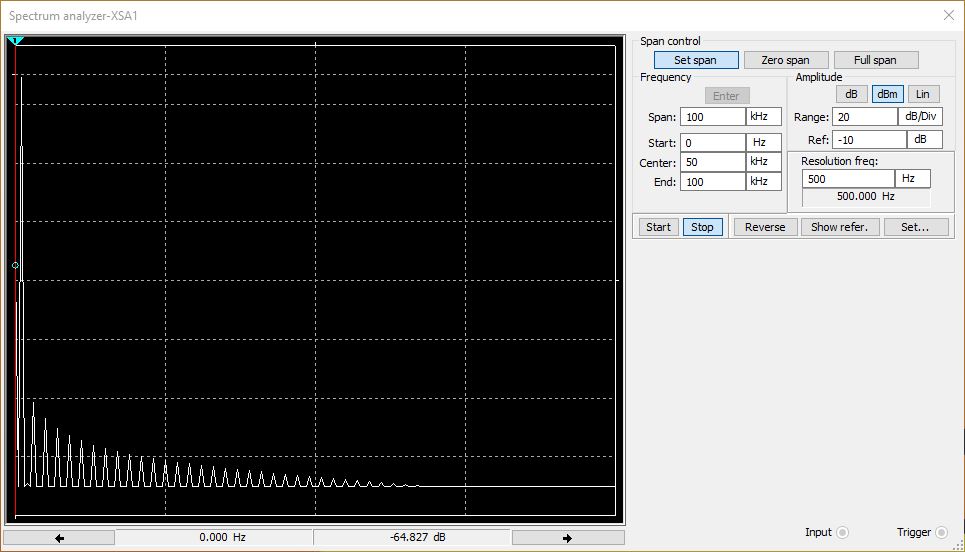Click the cursor circle handle on trace
This screenshot has width=965, height=552.
coord(15,265)
